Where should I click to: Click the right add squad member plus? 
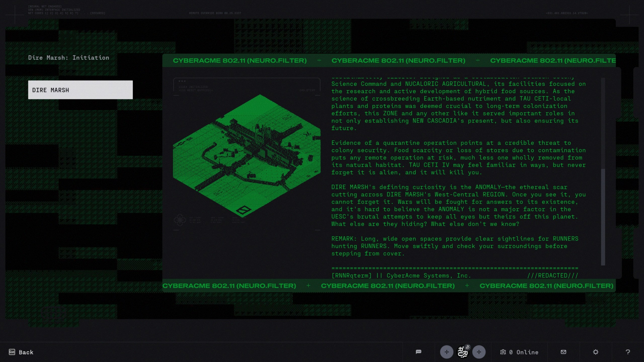pos(479,352)
